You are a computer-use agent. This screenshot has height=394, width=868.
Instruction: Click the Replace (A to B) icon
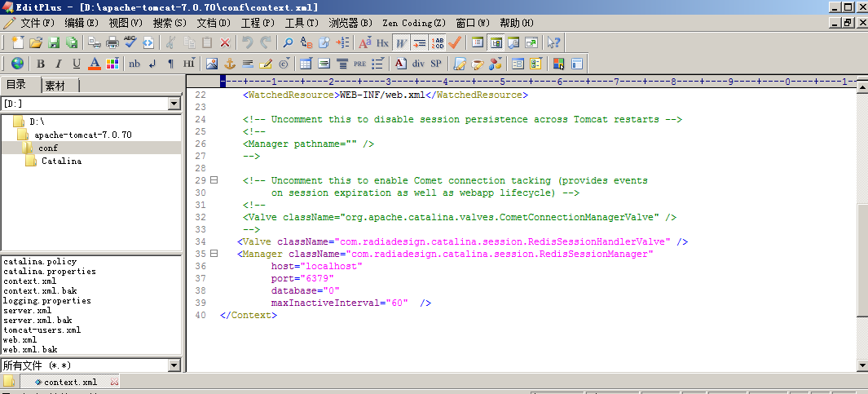coord(306,42)
